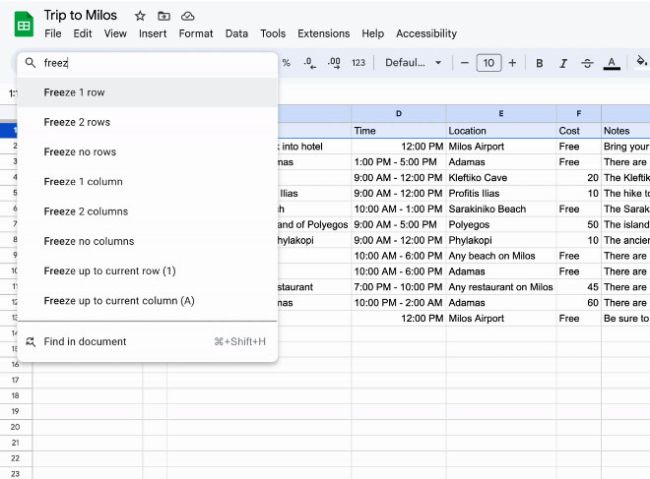
Task: Increase the font size
Action: point(512,63)
